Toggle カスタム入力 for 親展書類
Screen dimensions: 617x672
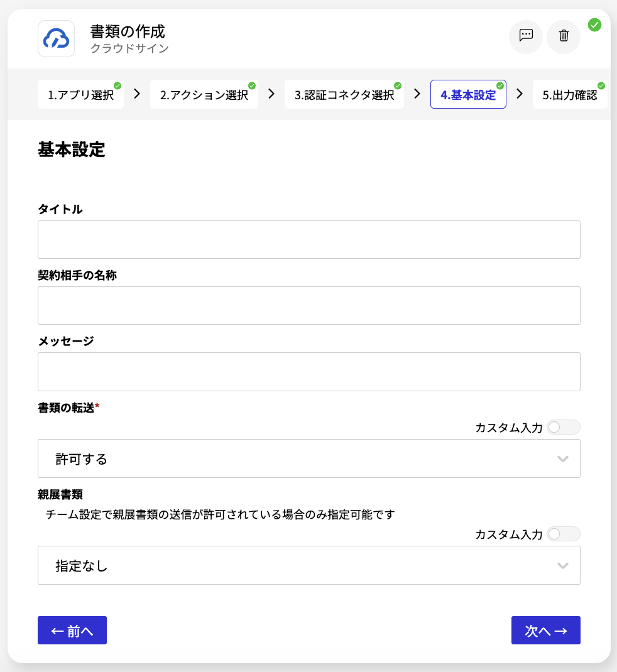pyautogui.click(x=564, y=534)
